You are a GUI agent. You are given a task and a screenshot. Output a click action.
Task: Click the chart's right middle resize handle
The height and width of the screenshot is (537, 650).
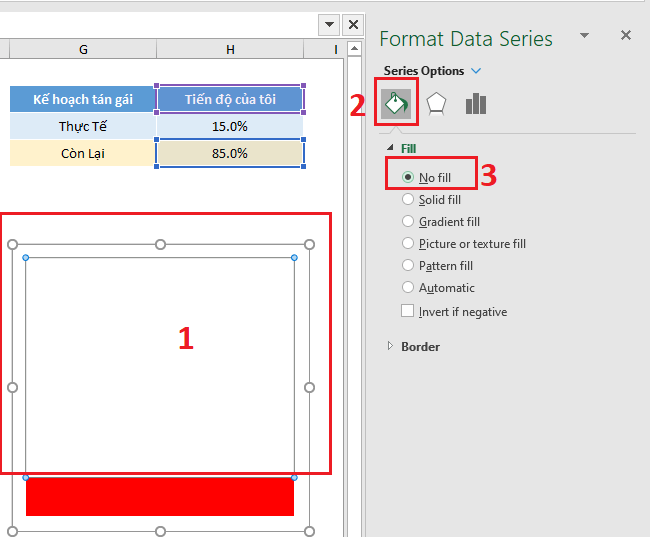point(309,387)
